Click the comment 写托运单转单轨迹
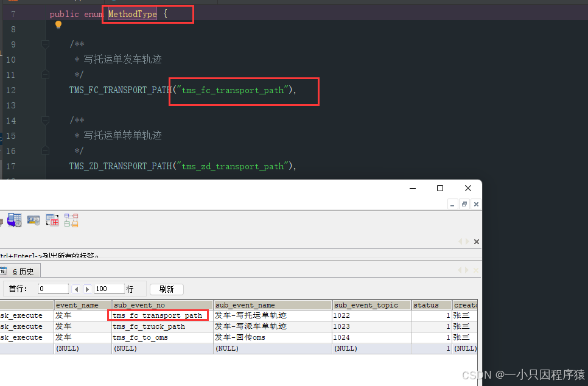This screenshot has height=386, width=588. click(x=122, y=135)
